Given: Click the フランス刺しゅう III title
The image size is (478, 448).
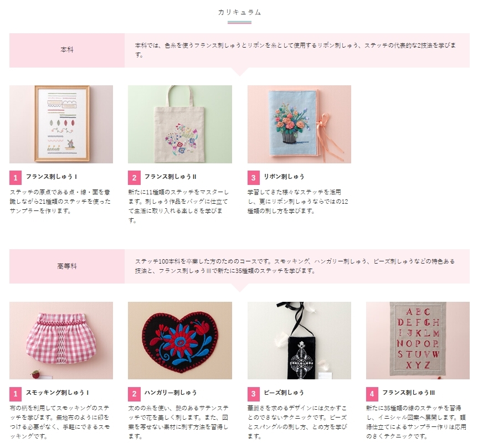Looking at the screenshot, I should pyautogui.click(x=409, y=393).
